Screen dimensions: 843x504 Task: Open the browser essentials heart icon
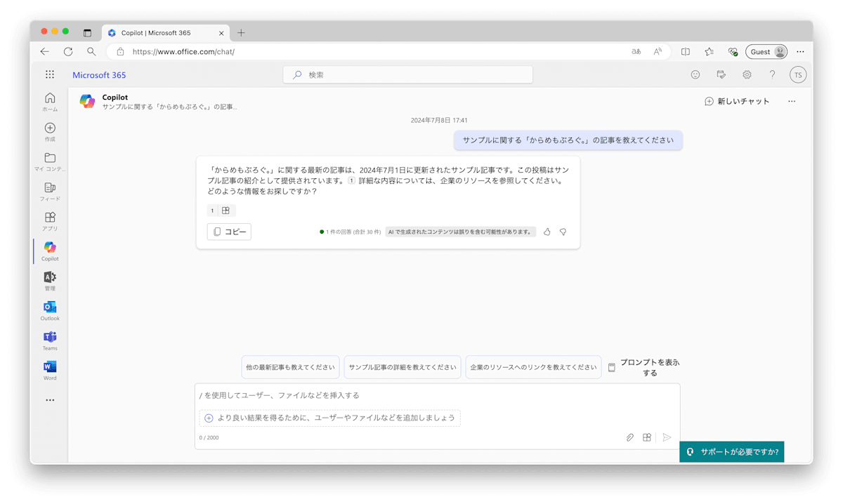(x=733, y=52)
